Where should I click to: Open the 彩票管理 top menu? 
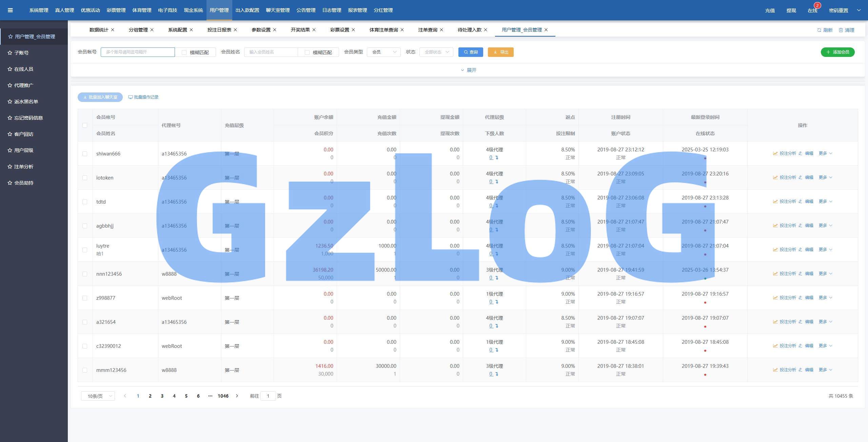tap(116, 10)
